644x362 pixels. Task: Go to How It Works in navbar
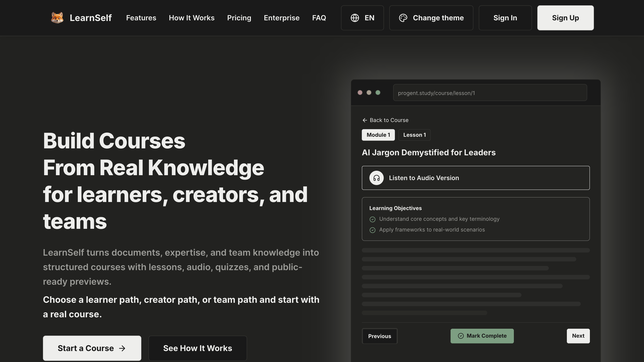pos(191,18)
